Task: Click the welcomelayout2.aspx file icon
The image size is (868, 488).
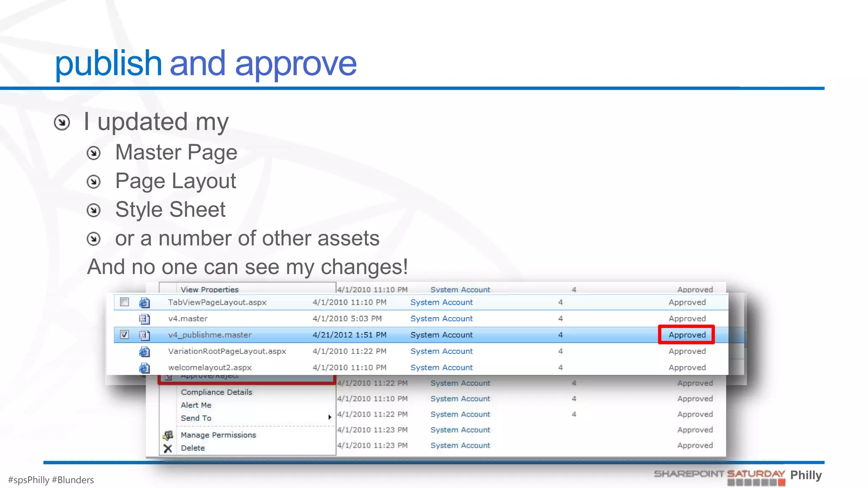Action: [144, 368]
